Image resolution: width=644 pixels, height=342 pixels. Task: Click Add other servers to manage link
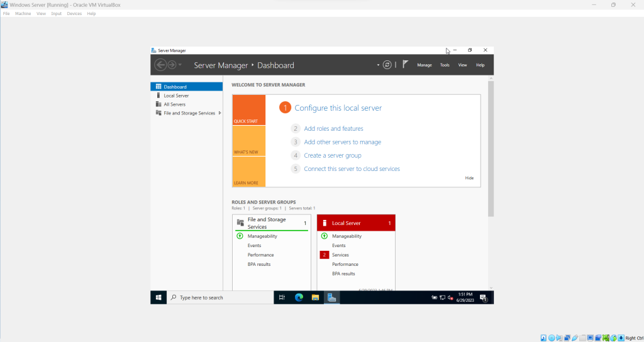coord(343,142)
